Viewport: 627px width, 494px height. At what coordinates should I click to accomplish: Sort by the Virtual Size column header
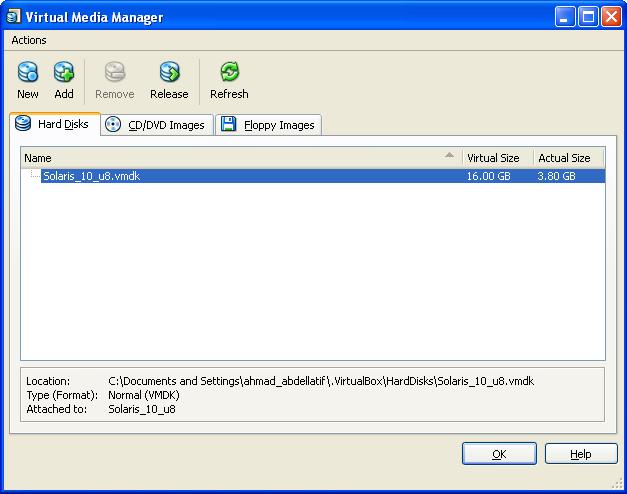coord(498,158)
